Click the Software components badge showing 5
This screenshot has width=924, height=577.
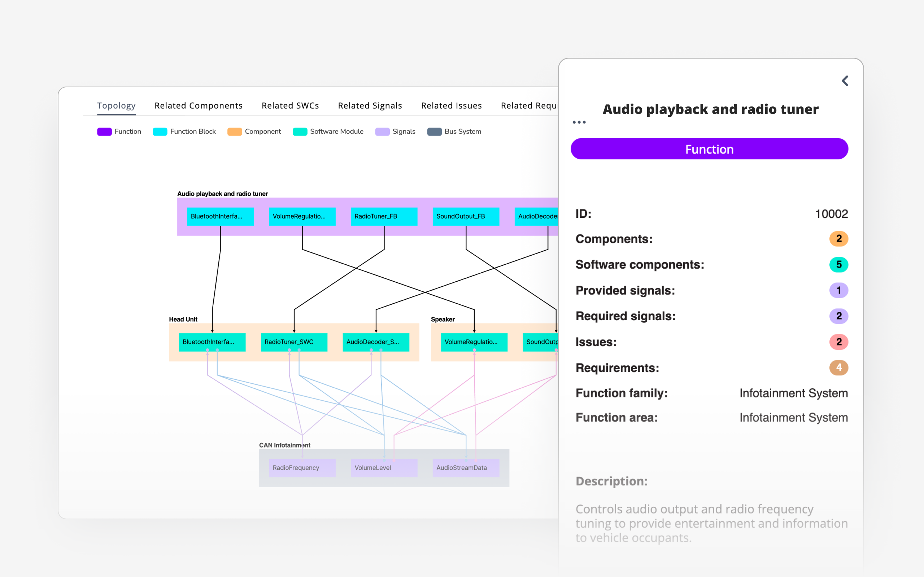pos(839,264)
